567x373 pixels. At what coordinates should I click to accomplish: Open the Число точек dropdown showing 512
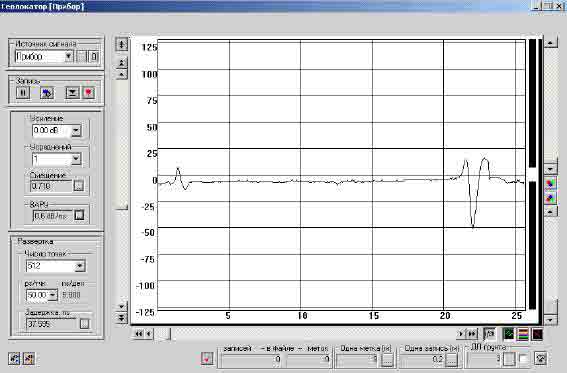pos(80,266)
